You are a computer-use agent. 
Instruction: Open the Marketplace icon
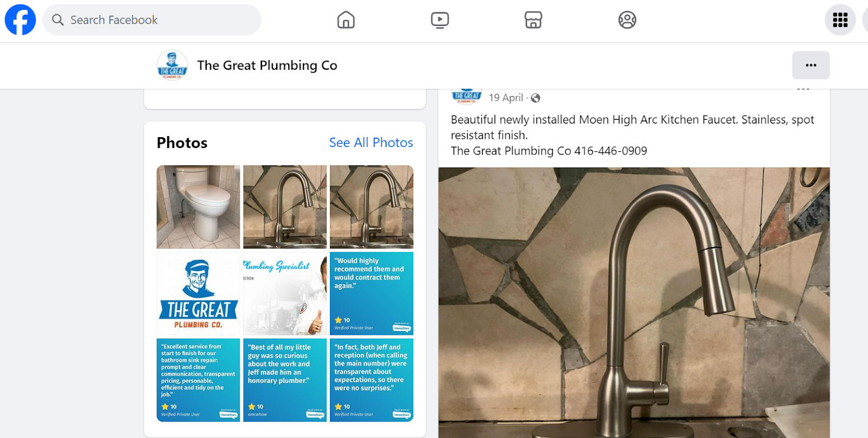point(533,20)
